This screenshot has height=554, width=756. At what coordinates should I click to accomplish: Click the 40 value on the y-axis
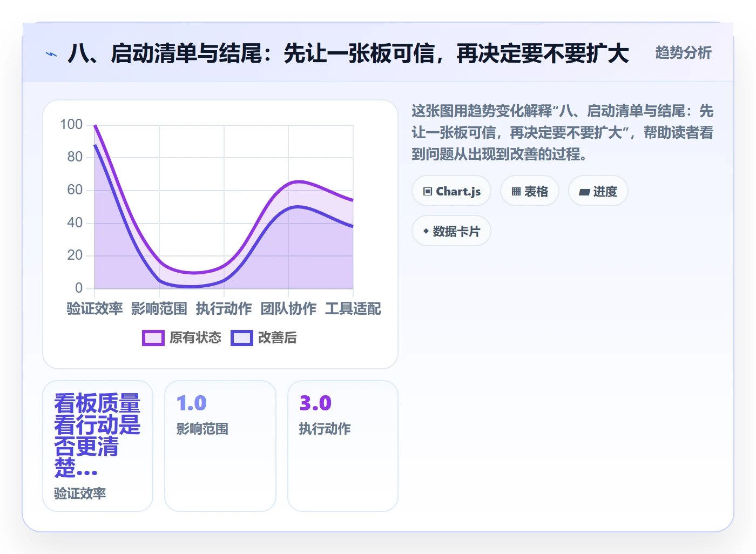[x=75, y=223]
